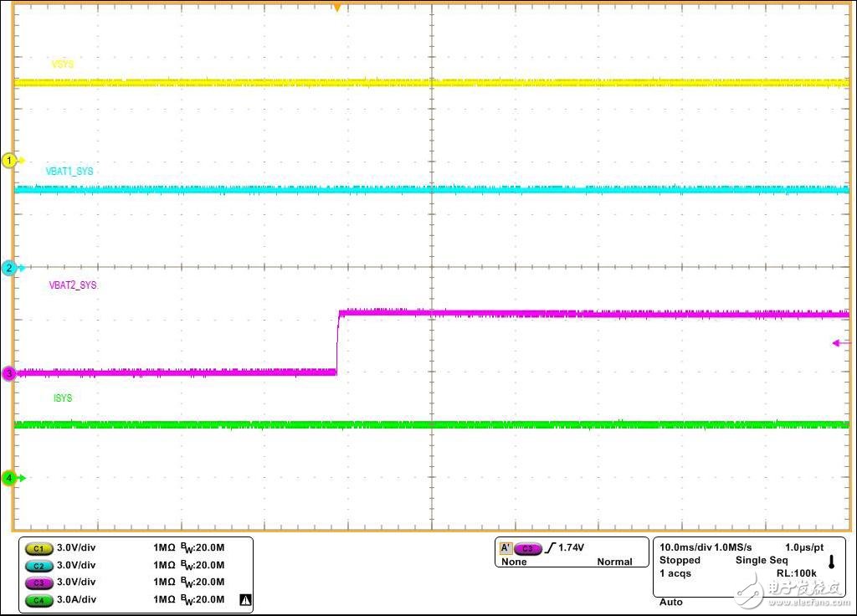The image size is (857, 616).
Task: Click the warning triangle icon beside C4
Action: pyautogui.click(x=245, y=599)
